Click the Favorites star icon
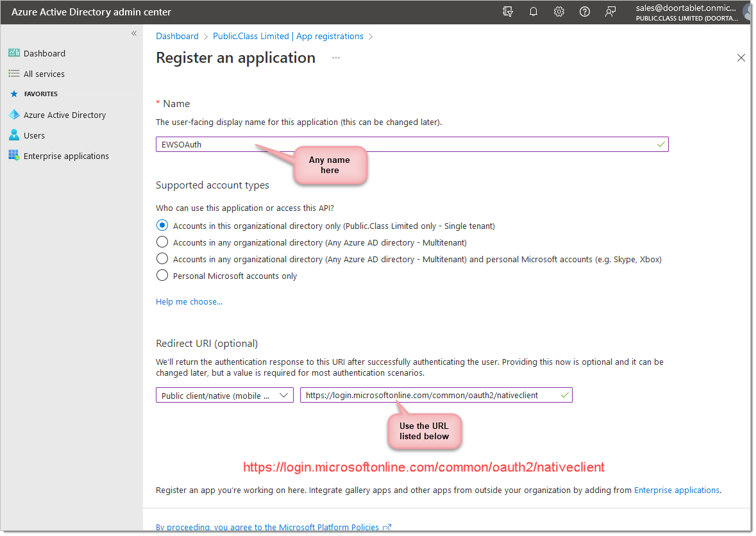This screenshot has width=756, height=536. pyautogui.click(x=14, y=94)
